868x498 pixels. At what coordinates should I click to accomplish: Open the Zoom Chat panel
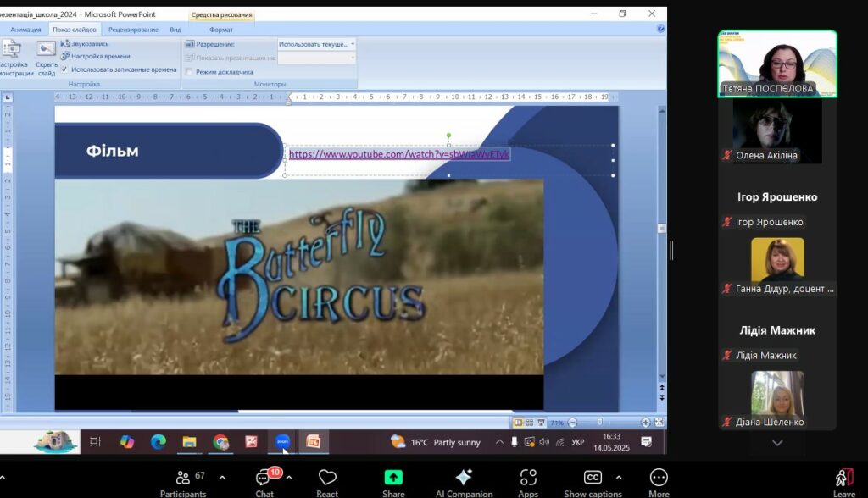[x=264, y=483]
